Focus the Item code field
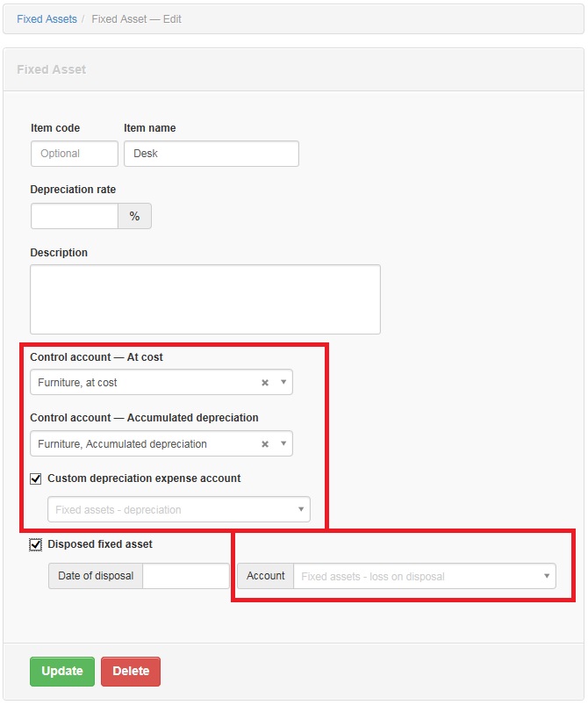This screenshot has width=588, height=705. [75, 154]
